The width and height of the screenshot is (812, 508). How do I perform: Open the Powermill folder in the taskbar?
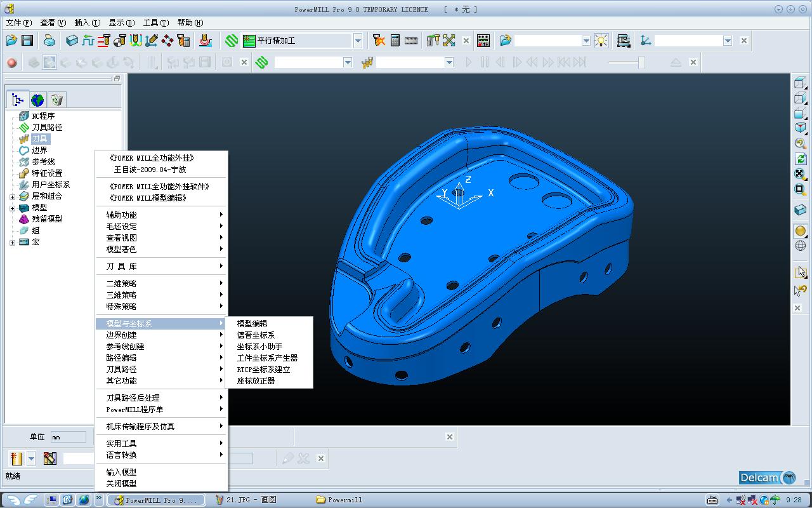340,500
